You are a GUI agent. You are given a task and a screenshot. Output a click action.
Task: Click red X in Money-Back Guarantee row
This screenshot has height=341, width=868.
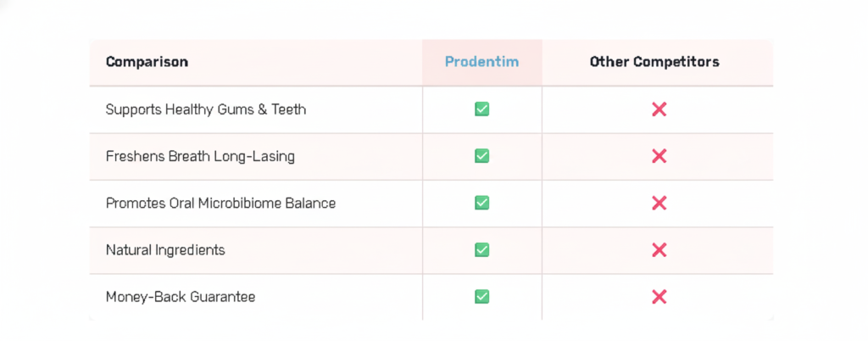659,296
